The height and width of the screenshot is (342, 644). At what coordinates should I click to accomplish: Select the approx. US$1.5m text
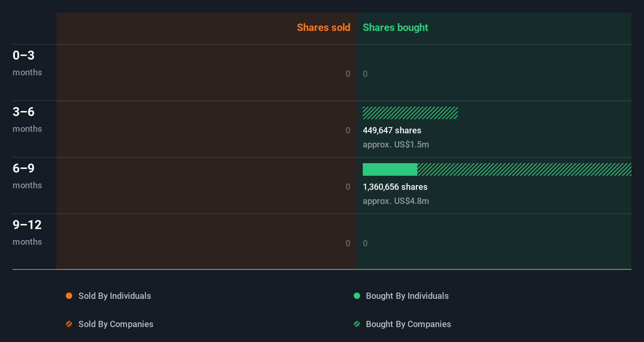396,145
